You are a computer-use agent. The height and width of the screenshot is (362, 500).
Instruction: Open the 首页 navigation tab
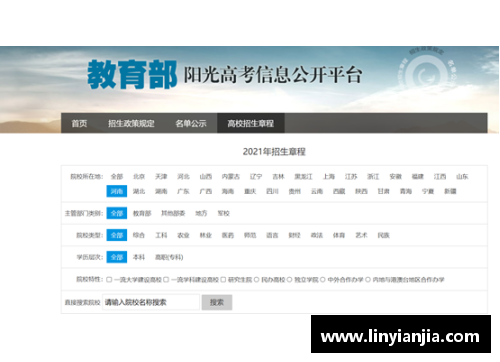point(79,123)
